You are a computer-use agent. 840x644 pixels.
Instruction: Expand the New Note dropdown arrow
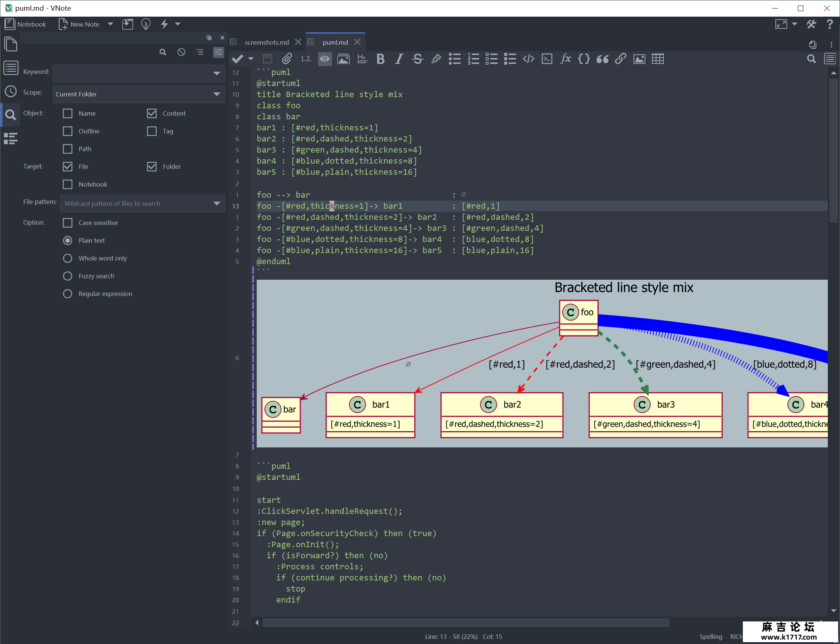tap(110, 24)
